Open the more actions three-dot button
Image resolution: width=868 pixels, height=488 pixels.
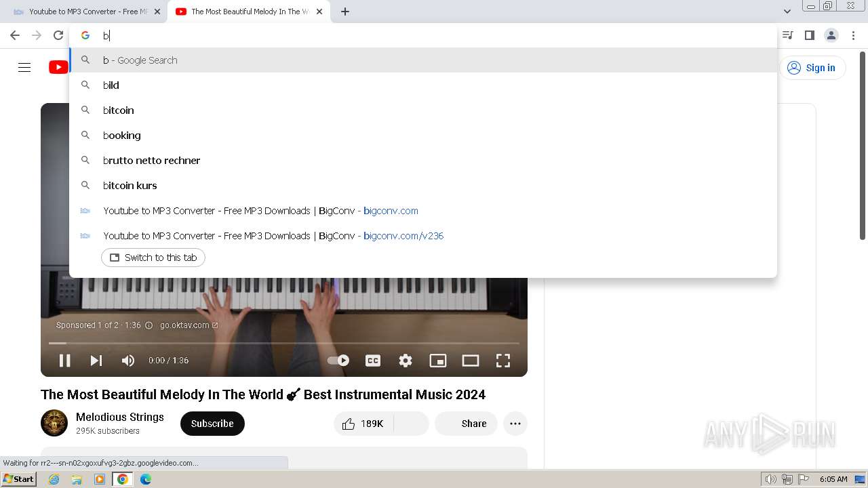click(515, 424)
